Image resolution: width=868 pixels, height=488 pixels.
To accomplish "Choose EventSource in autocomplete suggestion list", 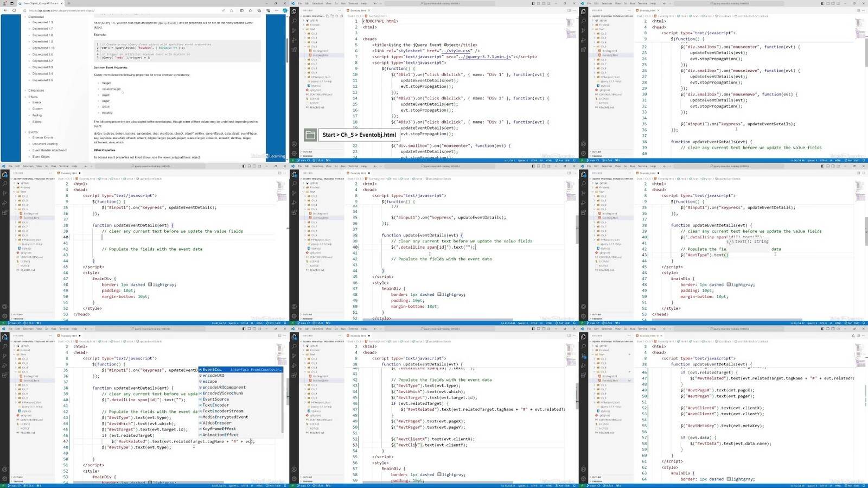I will [215, 400].
